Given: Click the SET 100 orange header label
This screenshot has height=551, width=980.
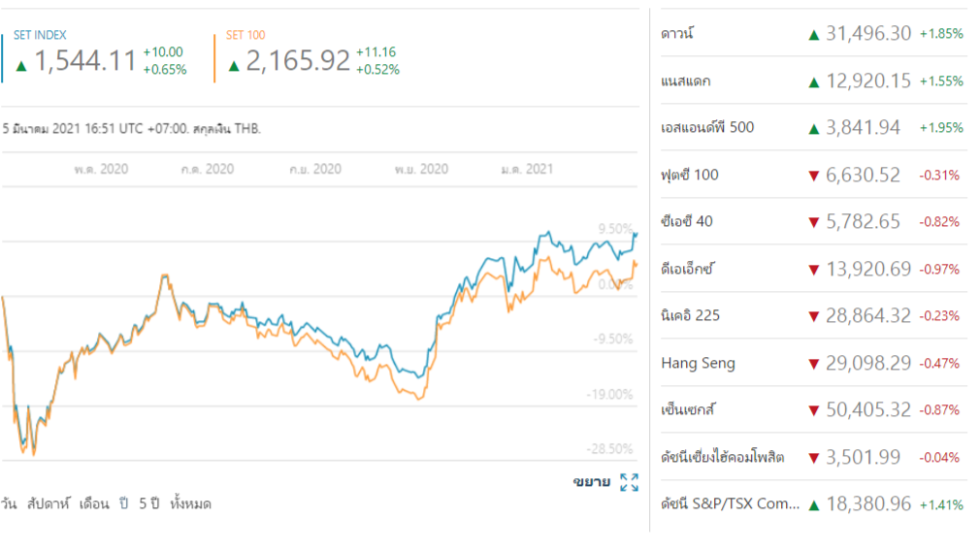Looking at the screenshot, I should [x=245, y=35].
